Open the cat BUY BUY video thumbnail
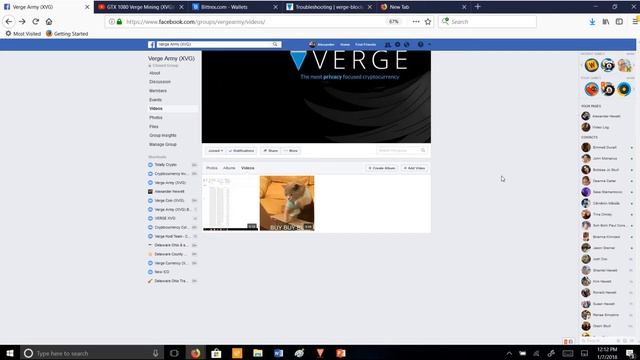 287,203
